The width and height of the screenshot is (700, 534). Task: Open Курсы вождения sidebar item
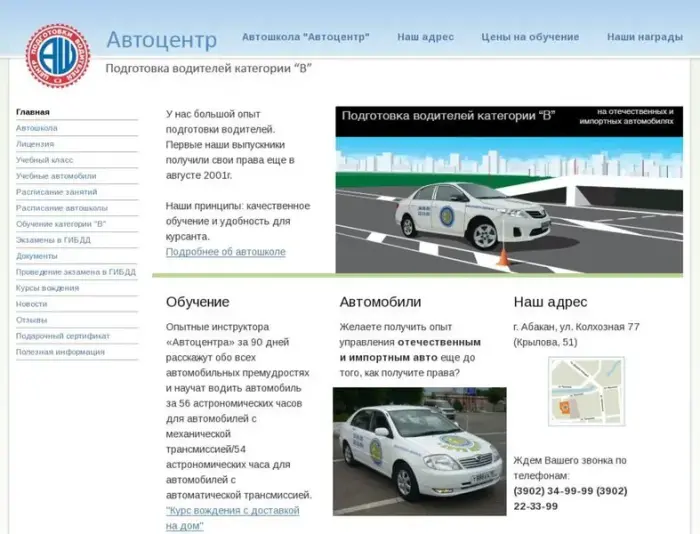47,288
